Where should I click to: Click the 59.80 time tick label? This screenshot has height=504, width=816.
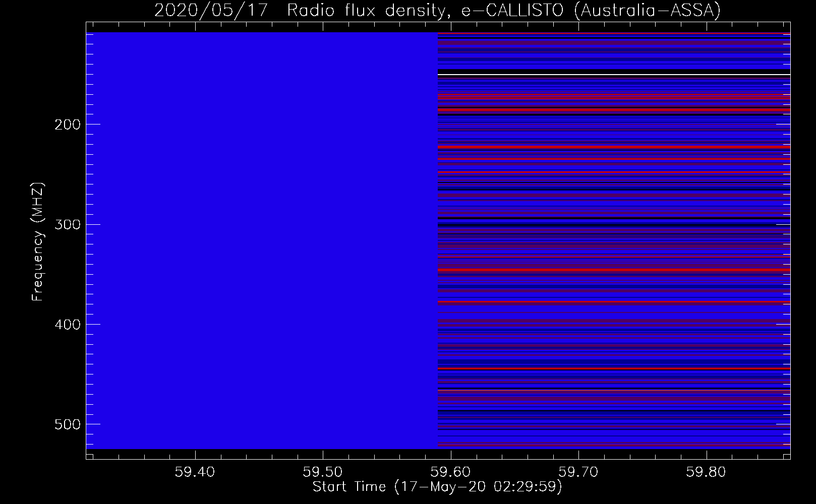pos(706,472)
